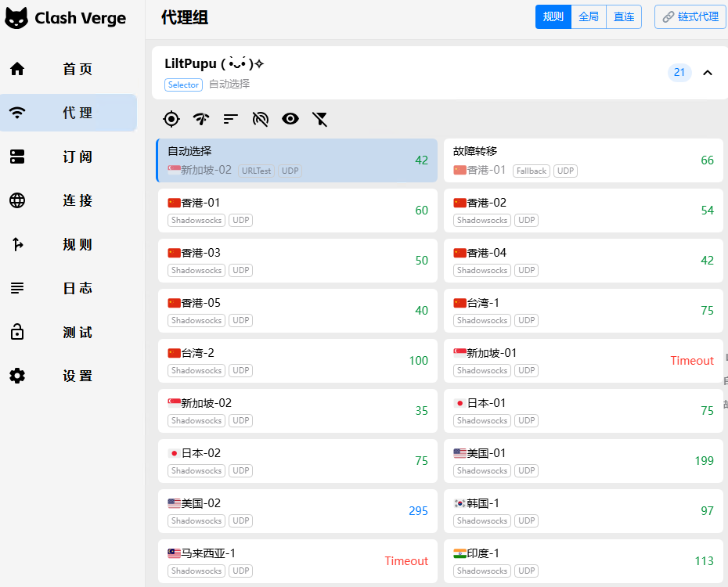This screenshot has height=587, width=728.
Task: Toggle the proxy filter icon
Action: [319, 119]
